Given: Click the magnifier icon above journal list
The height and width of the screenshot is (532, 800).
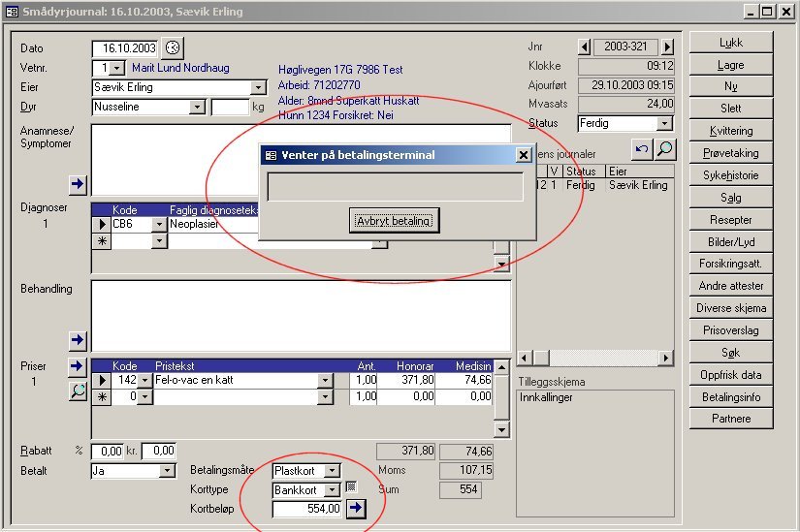Looking at the screenshot, I should tap(664, 149).
